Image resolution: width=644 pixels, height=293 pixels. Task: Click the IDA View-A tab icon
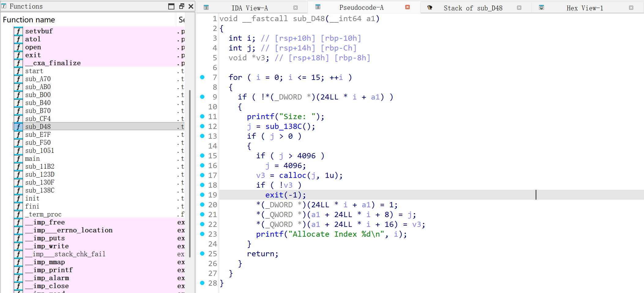[206, 7]
